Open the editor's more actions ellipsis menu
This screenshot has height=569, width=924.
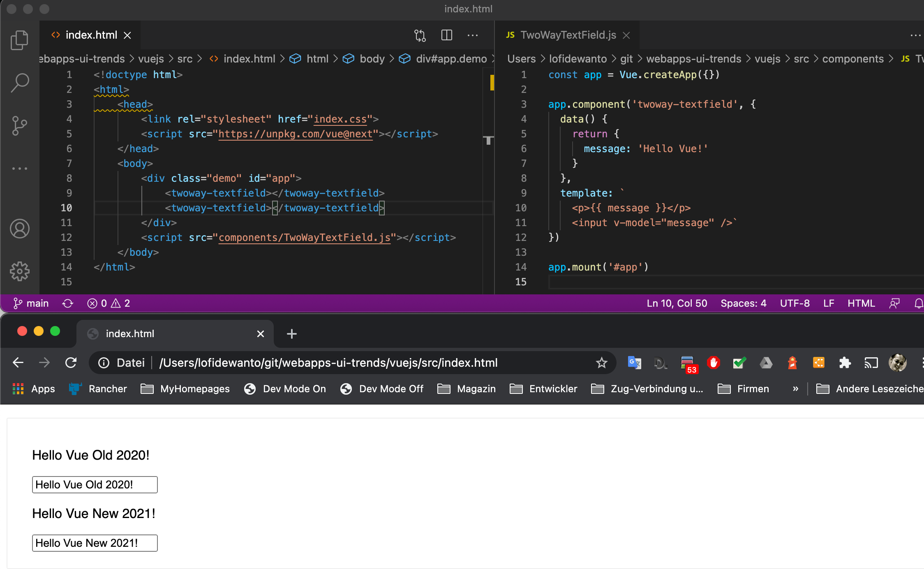(472, 35)
